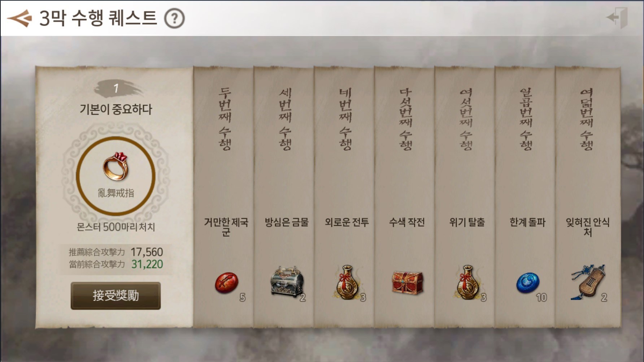The width and height of the screenshot is (644, 362).
Task: Click the 기본이 중요하다 quest title
Action: click(116, 109)
